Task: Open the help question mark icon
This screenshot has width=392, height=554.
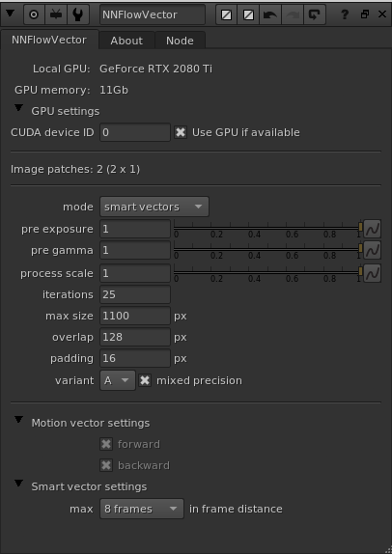Action: pyautogui.click(x=345, y=14)
